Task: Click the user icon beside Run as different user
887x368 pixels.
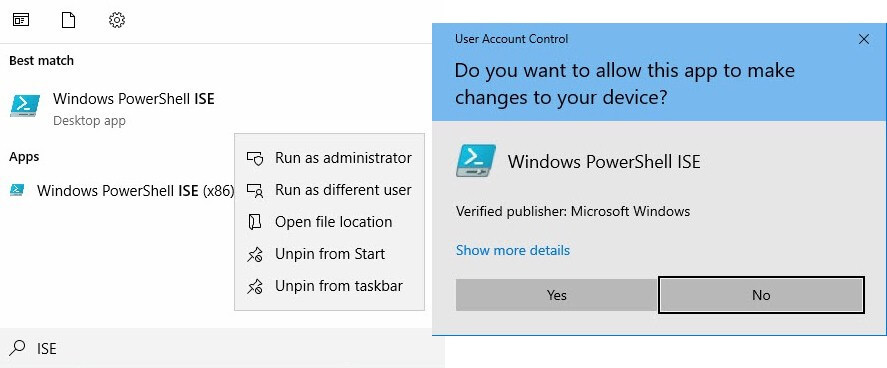Action: tap(255, 191)
